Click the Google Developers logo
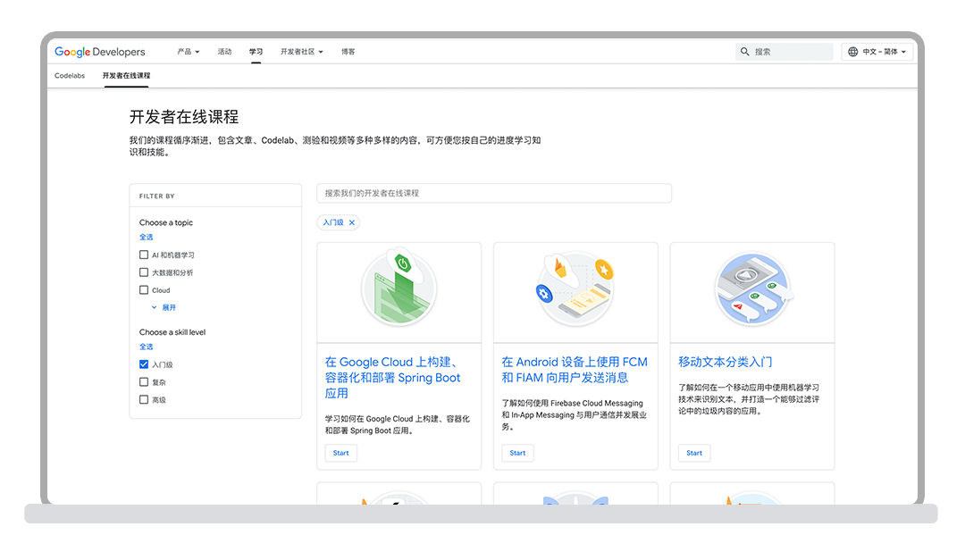 100,52
